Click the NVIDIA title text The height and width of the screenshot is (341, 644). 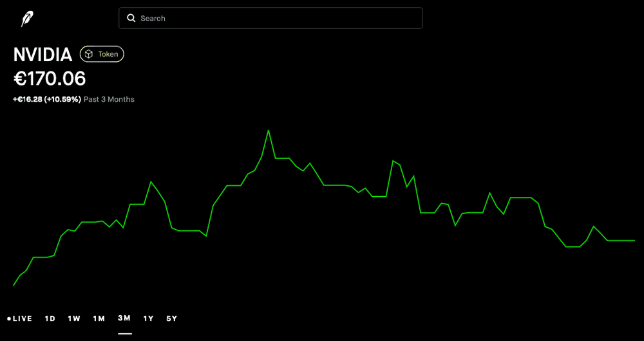click(x=43, y=55)
